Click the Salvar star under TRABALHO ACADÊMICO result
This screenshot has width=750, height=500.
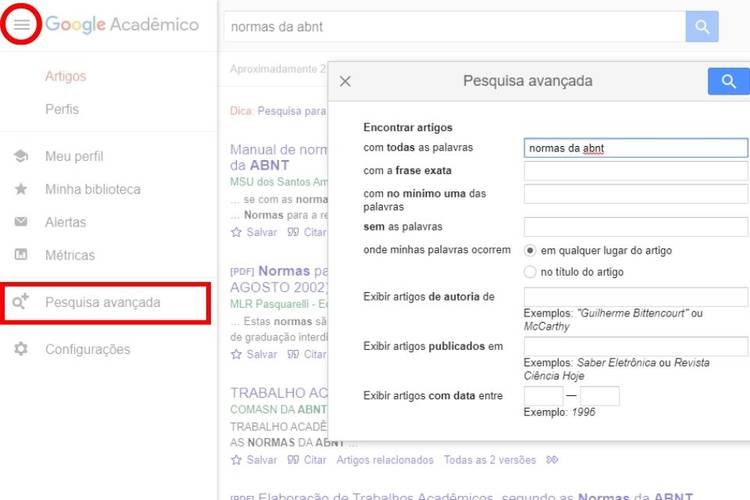[236, 460]
